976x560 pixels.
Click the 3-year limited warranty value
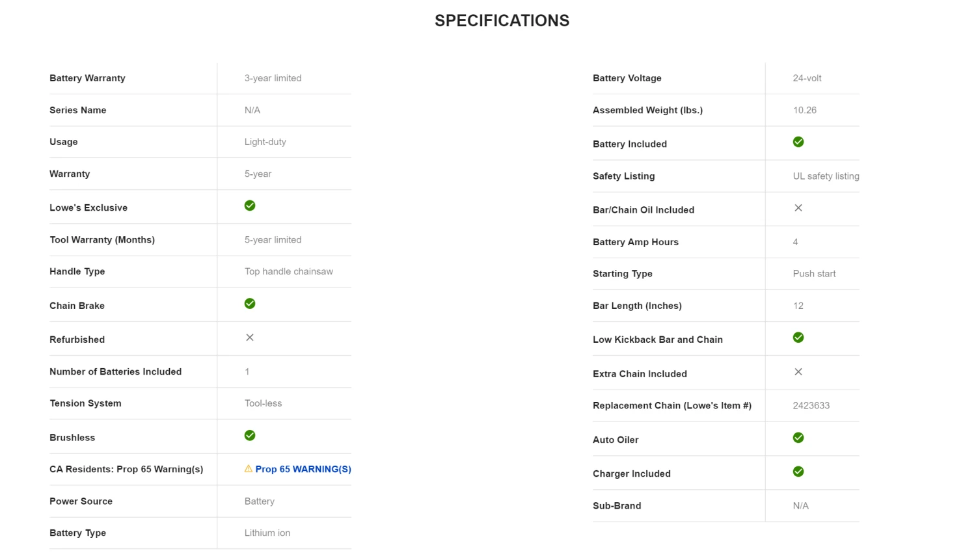tap(273, 78)
